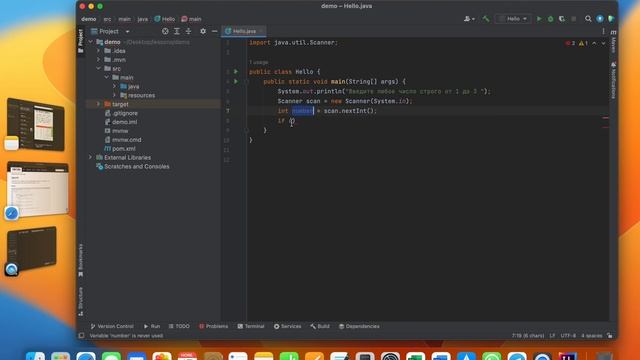This screenshot has height=360, width=640.
Task: Go to next highlighted error arrow
Action: point(603,43)
